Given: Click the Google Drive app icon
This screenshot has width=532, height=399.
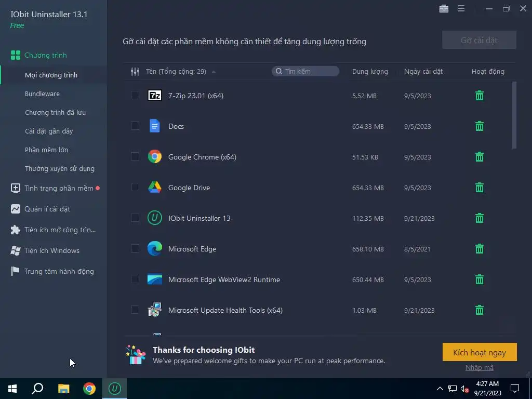Looking at the screenshot, I should click(x=155, y=187).
